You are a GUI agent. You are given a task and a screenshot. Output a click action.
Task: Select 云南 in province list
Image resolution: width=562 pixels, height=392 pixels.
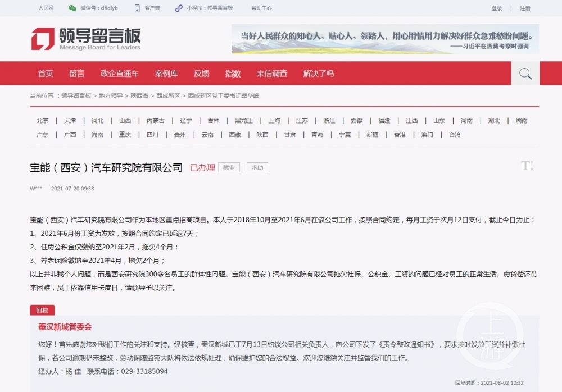(x=207, y=135)
